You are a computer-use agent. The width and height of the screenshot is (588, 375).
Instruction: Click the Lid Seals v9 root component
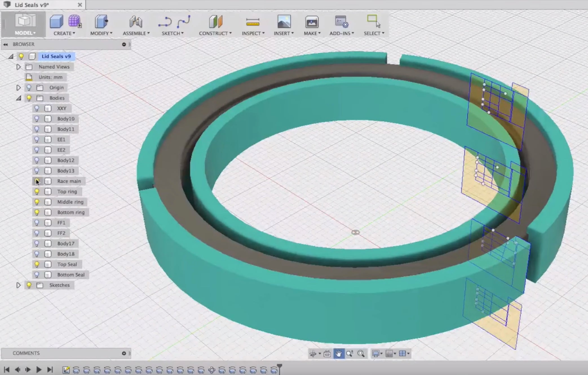56,56
